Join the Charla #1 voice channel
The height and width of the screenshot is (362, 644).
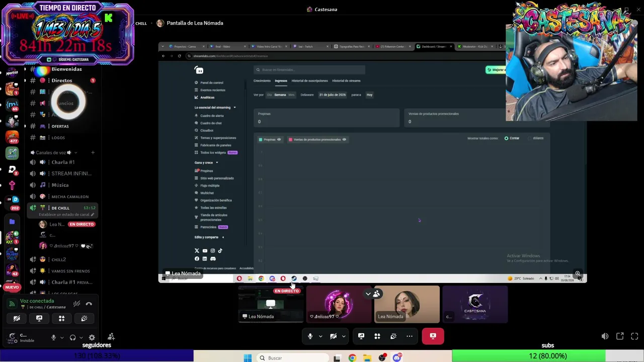pos(62,162)
